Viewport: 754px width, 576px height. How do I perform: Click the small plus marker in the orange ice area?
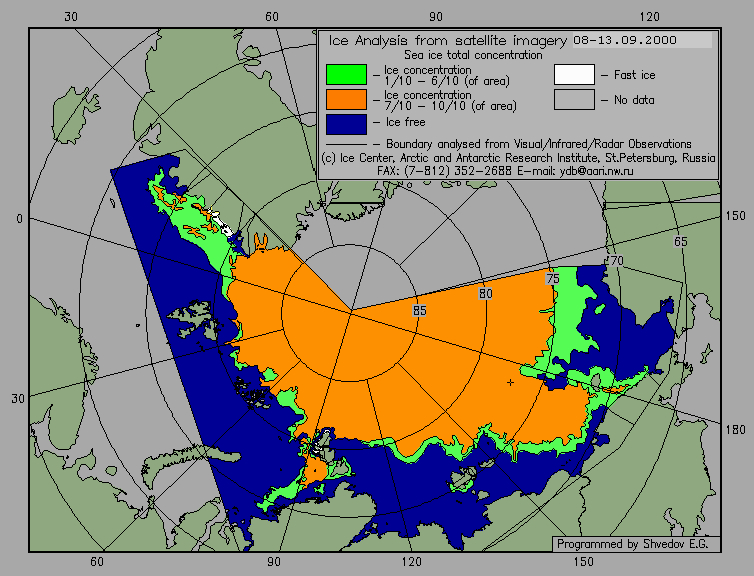[510, 383]
